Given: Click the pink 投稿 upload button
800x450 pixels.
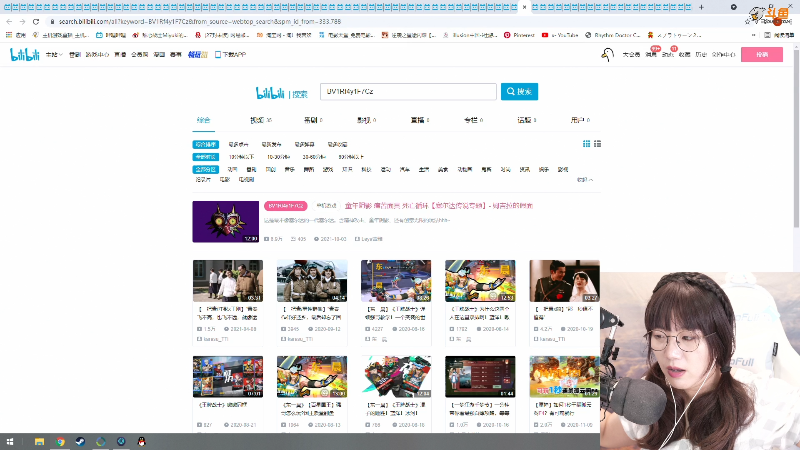Looking at the screenshot, I should [x=762, y=55].
